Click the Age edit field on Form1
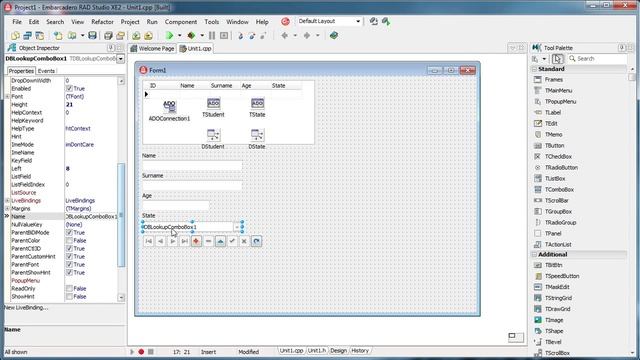Image resolution: width=640 pixels, height=360 pixels. coord(176,205)
